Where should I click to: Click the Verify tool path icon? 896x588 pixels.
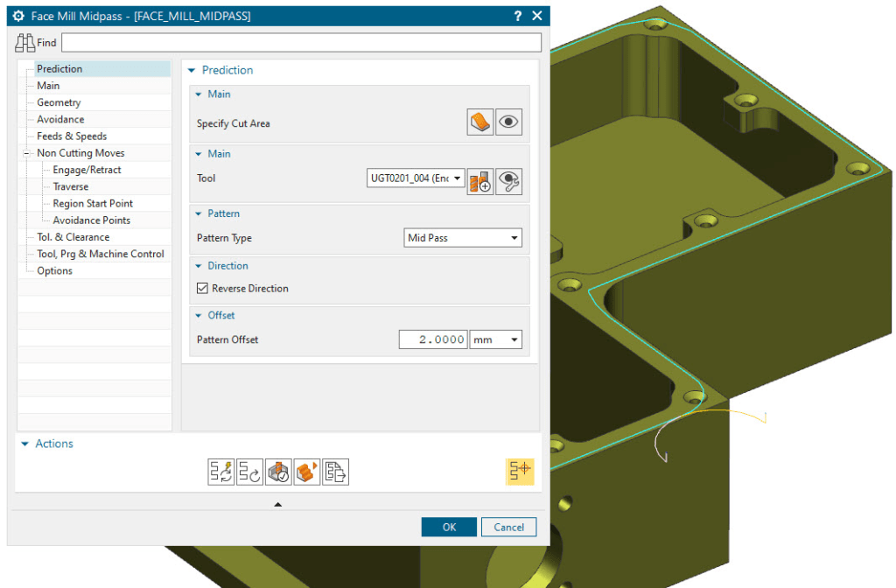(x=278, y=472)
